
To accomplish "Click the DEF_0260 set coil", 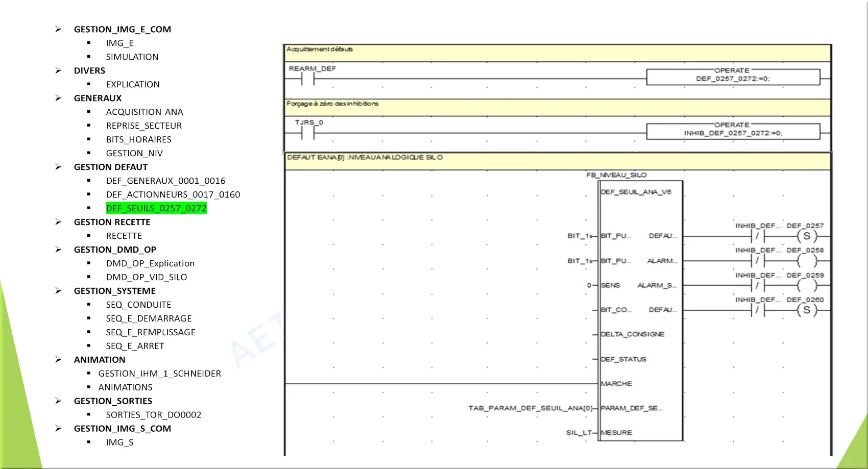I will (807, 310).
